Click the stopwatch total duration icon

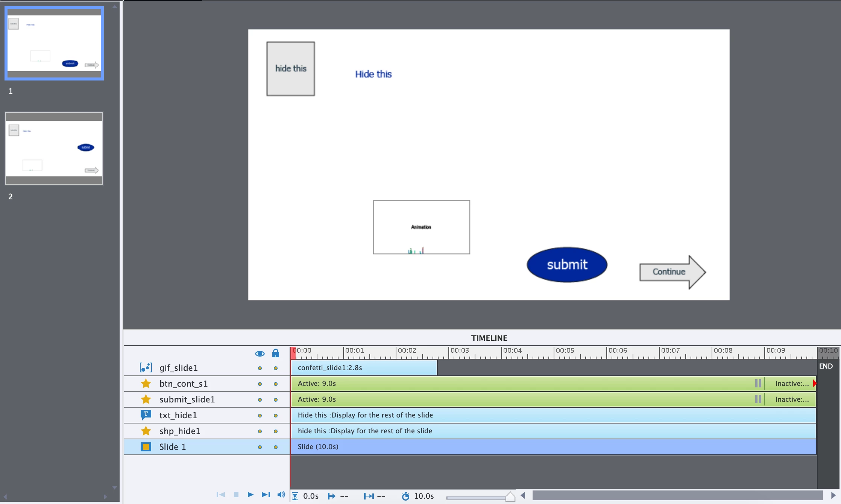point(405,496)
